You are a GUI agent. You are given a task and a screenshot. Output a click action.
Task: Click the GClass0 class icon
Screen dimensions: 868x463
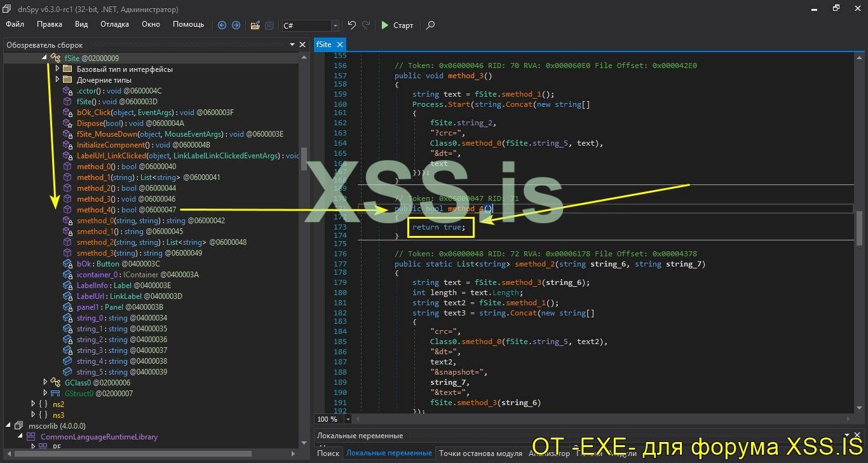tap(56, 382)
